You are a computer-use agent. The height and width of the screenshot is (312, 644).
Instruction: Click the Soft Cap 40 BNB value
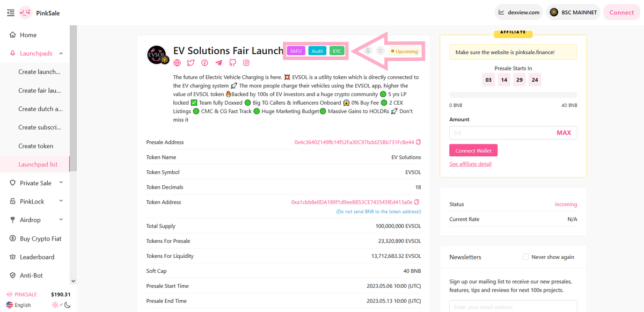click(412, 271)
